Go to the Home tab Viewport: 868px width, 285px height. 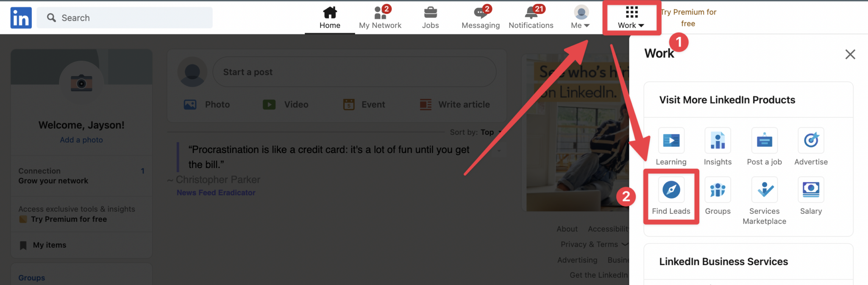click(330, 18)
